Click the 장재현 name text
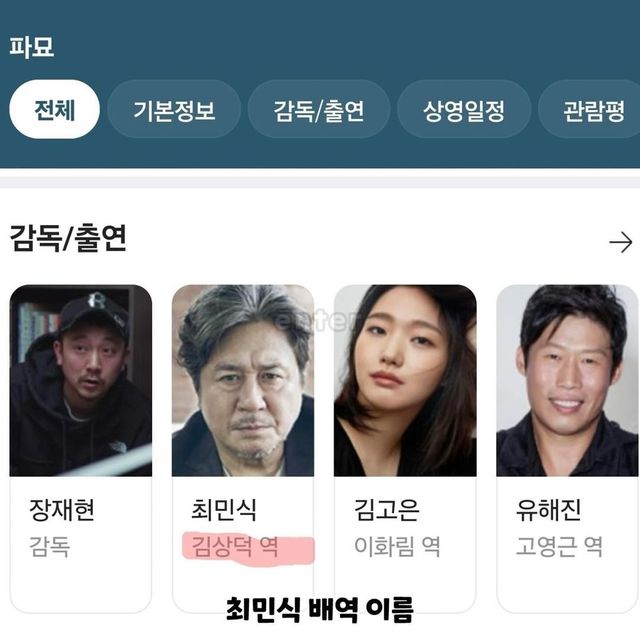 [62, 510]
